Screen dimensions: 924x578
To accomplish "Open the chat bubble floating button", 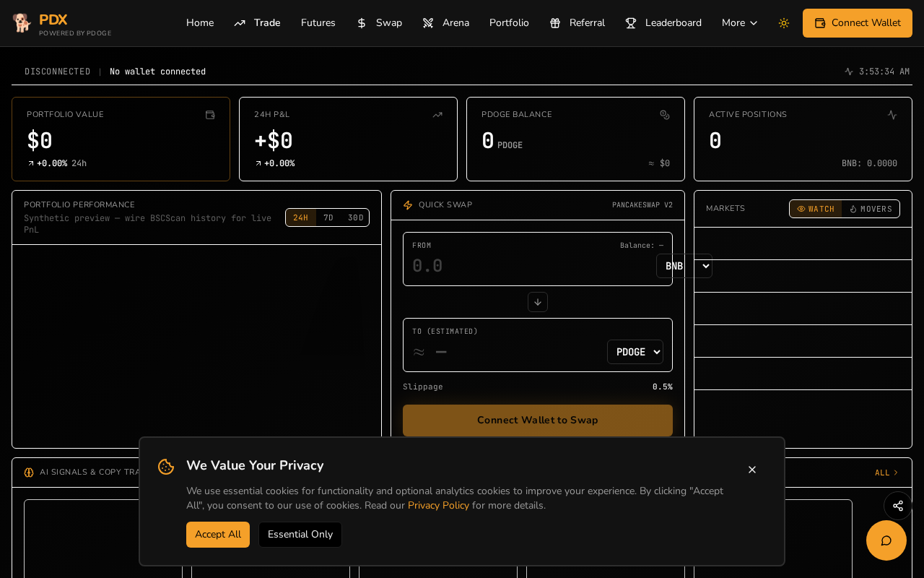I will [x=886, y=540].
